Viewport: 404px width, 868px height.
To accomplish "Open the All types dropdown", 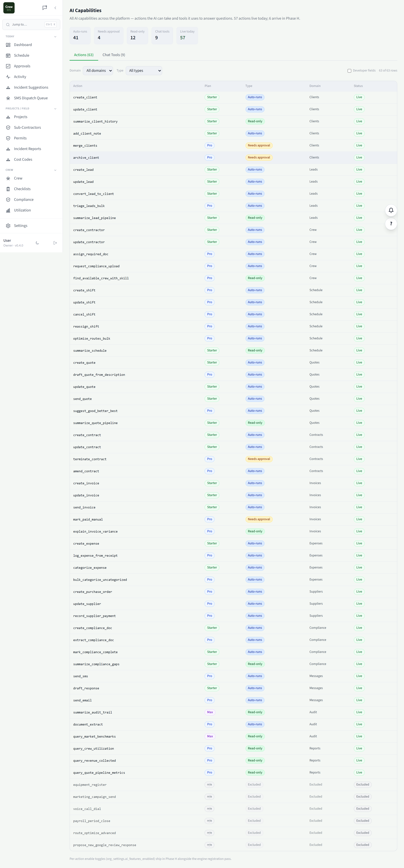I will pyautogui.click(x=144, y=71).
